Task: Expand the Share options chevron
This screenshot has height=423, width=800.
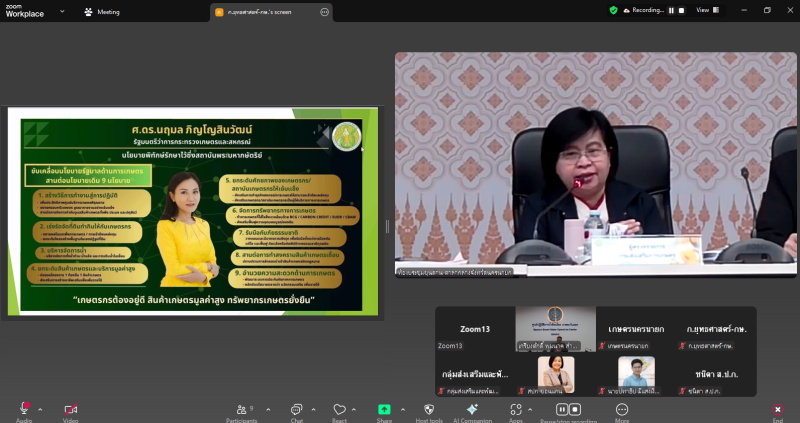Action: pos(403,409)
